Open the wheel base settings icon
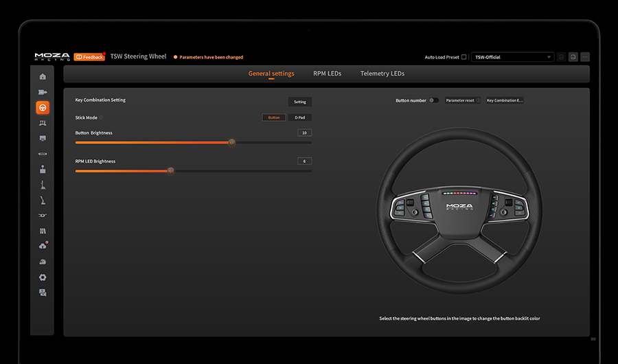Screen dimensions: 618x364 43,92
